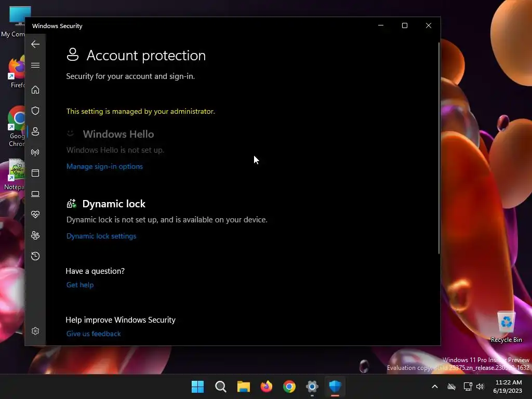The width and height of the screenshot is (532, 399).
Task: Open Manage sign-in options link
Action: [x=104, y=167]
